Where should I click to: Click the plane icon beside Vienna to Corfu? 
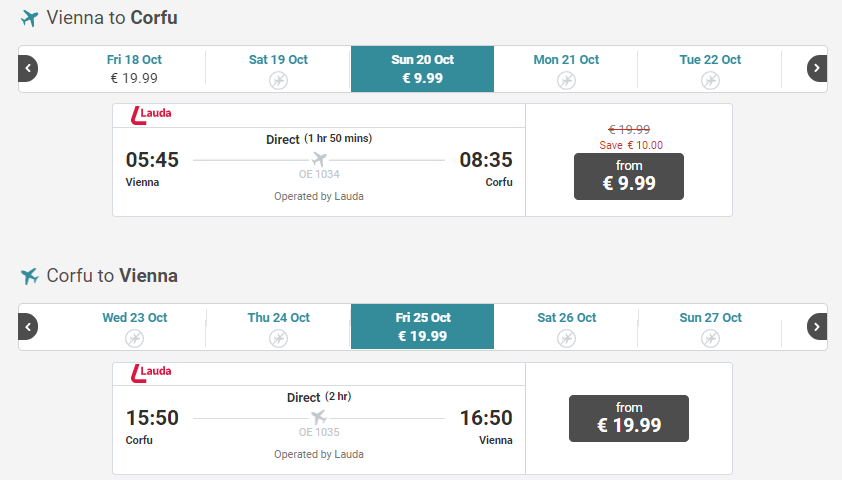(30, 18)
